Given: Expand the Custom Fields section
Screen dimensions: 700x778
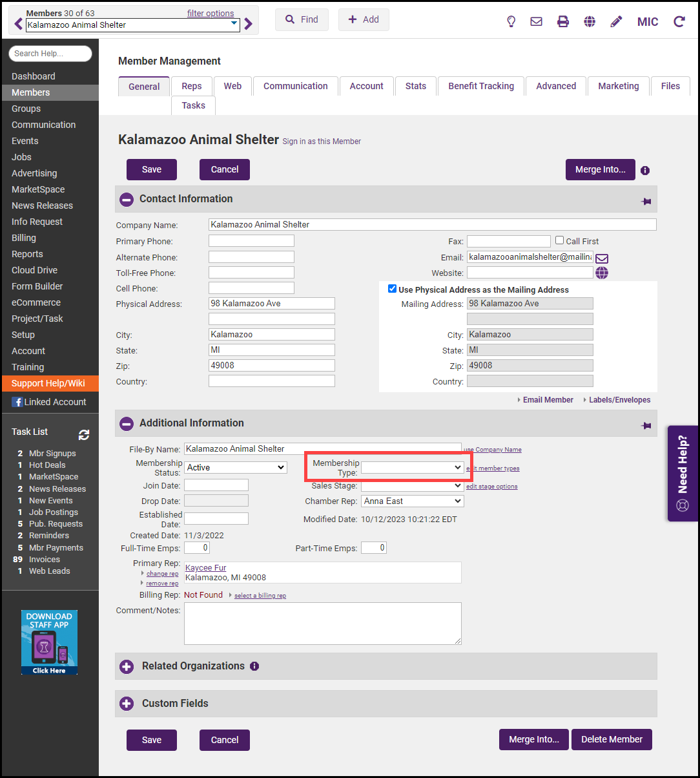Looking at the screenshot, I should tap(127, 704).
